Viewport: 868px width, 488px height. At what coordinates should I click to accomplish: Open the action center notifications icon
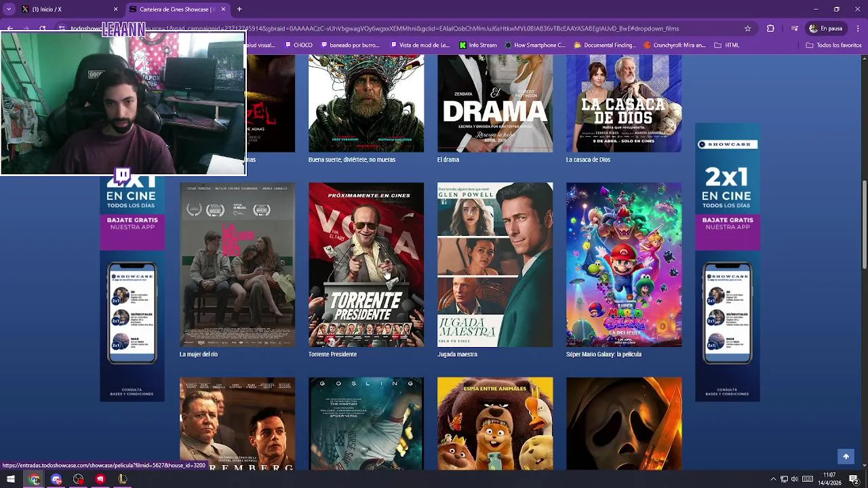coord(854,479)
